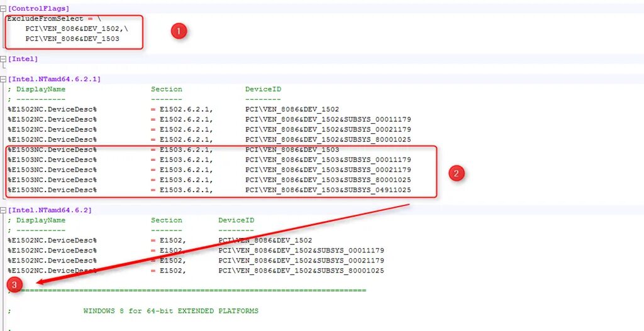This screenshot has width=644, height=331.
Task: Click 'Section' column comment in the 6.2.1 section
Action: pos(166,89)
